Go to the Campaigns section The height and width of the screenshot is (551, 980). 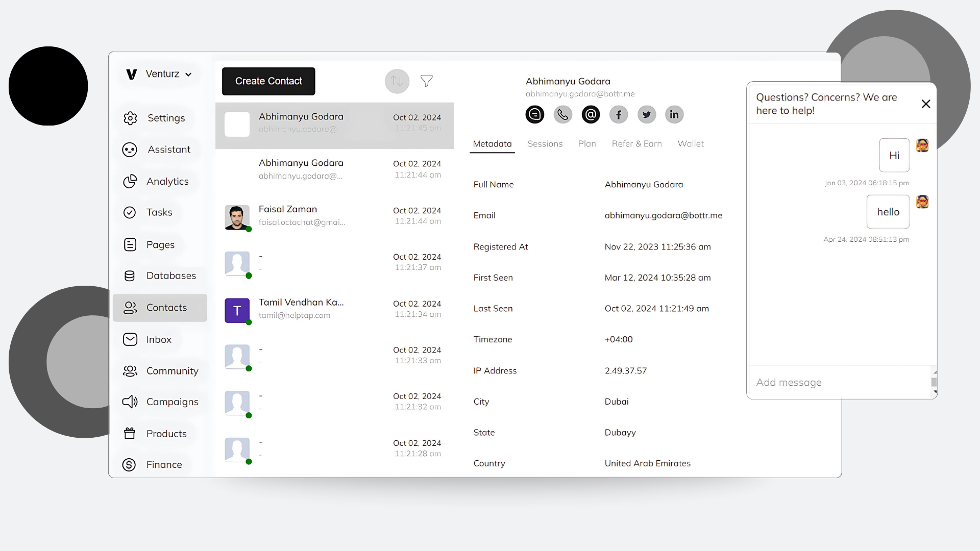[x=173, y=402]
